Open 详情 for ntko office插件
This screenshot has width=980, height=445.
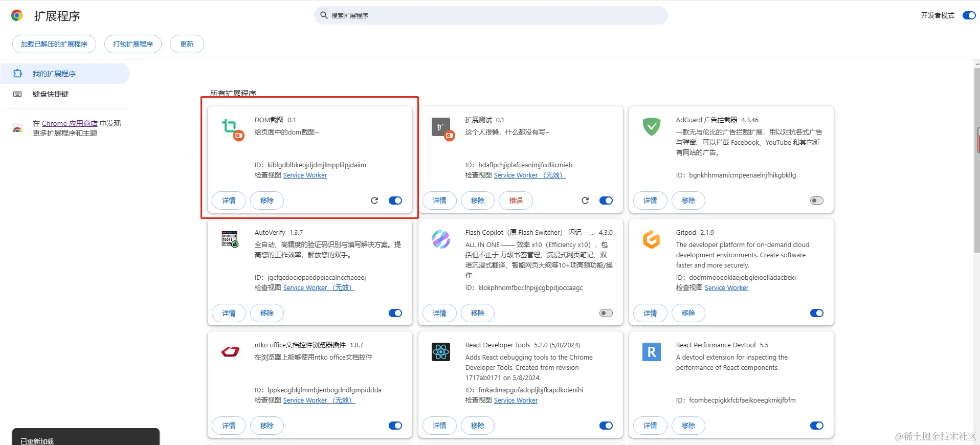(x=229, y=426)
